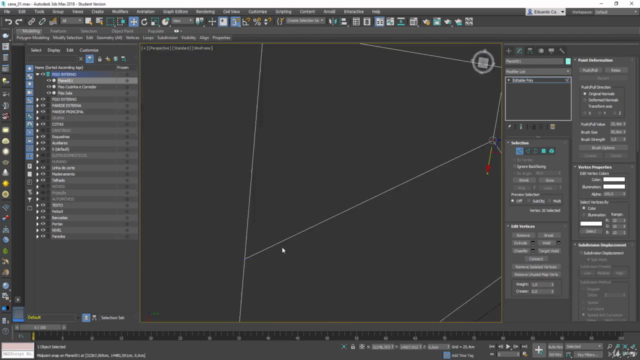Click the Relax button
The image size is (640, 360).
click(616, 70)
